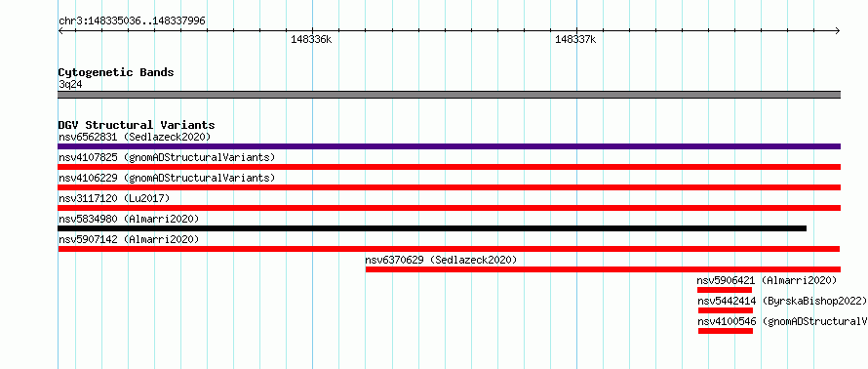Open the nsv5907142 (Almarri2020) label
868x369 pixels.
[129, 239]
